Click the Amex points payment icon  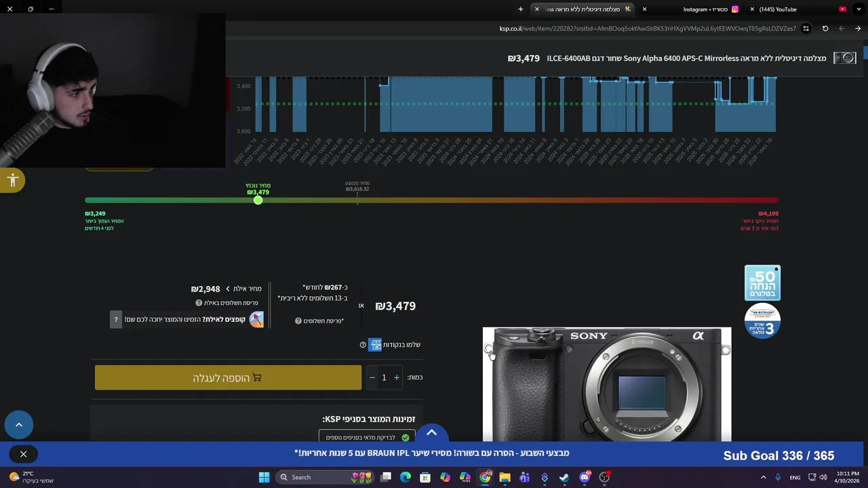[375, 345]
